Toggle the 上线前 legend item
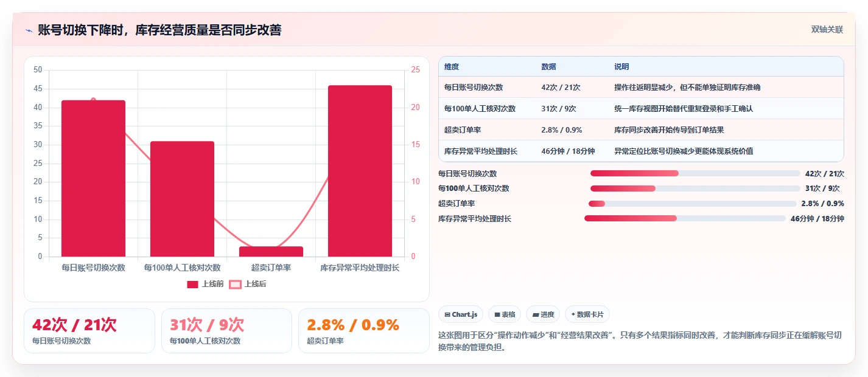The width and height of the screenshot is (868, 377). click(x=205, y=284)
